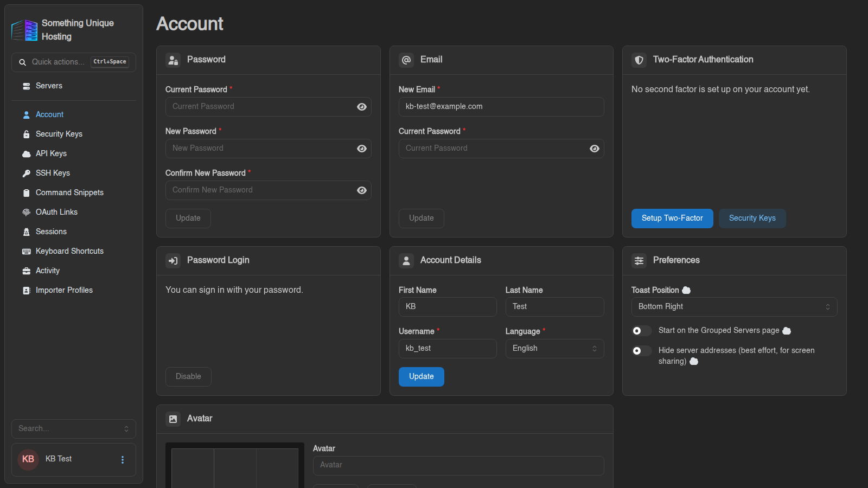Click the Something Unique Hosting logo icon
The height and width of the screenshot is (488, 868).
24,30
